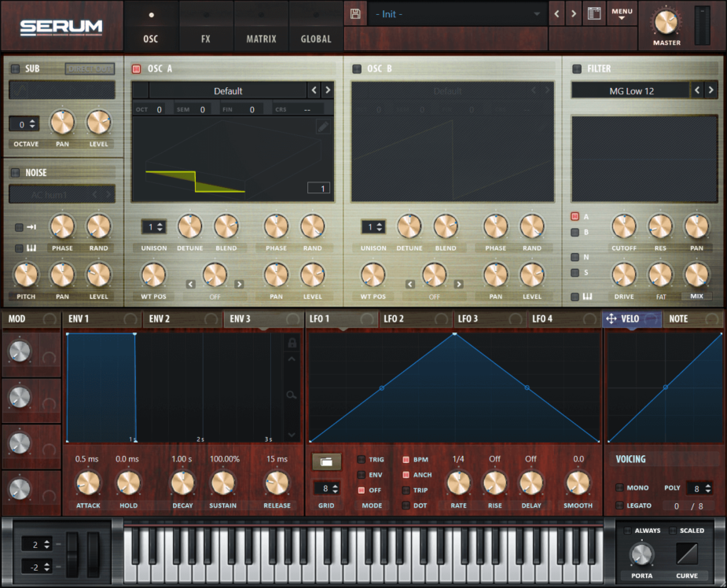This screenshot has height=588, width=727.
Task: Toggle the filter keytrack keyboard icon
Action: coord(587,296)
